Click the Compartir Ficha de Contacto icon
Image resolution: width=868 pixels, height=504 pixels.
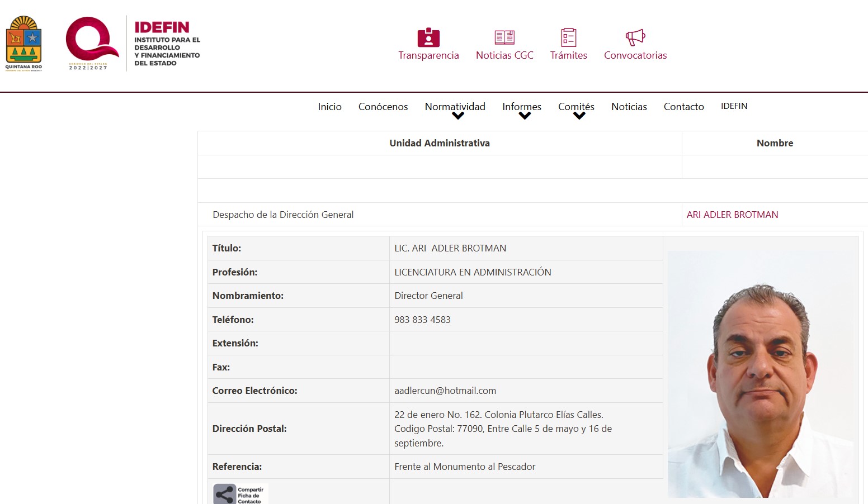240,494
